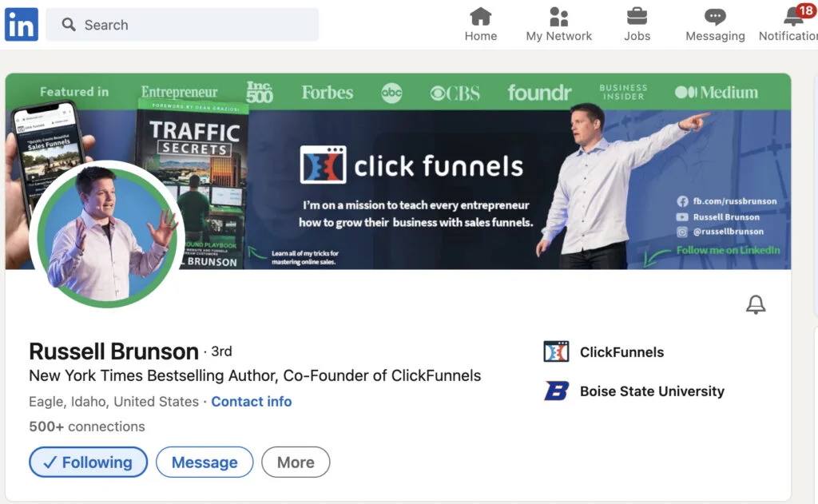Open Contact info link
Image resolution: width=818 pixels, height=504 pixels.
tap(252, 401)
